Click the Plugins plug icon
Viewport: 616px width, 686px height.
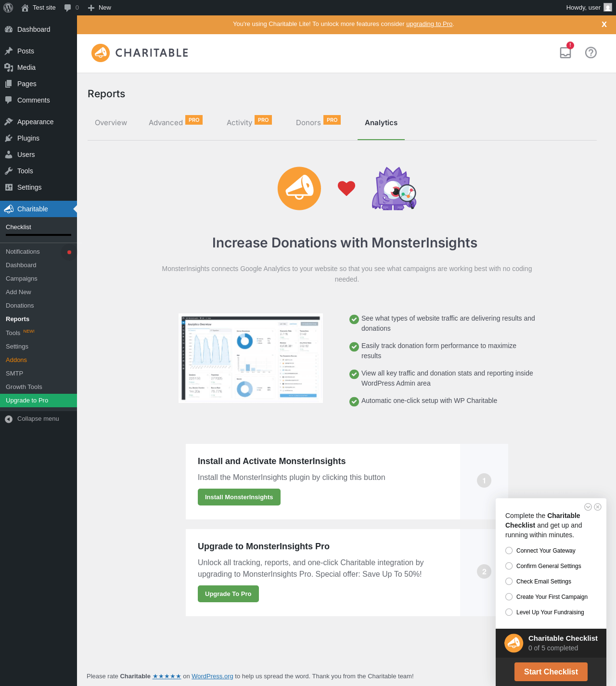9,138
